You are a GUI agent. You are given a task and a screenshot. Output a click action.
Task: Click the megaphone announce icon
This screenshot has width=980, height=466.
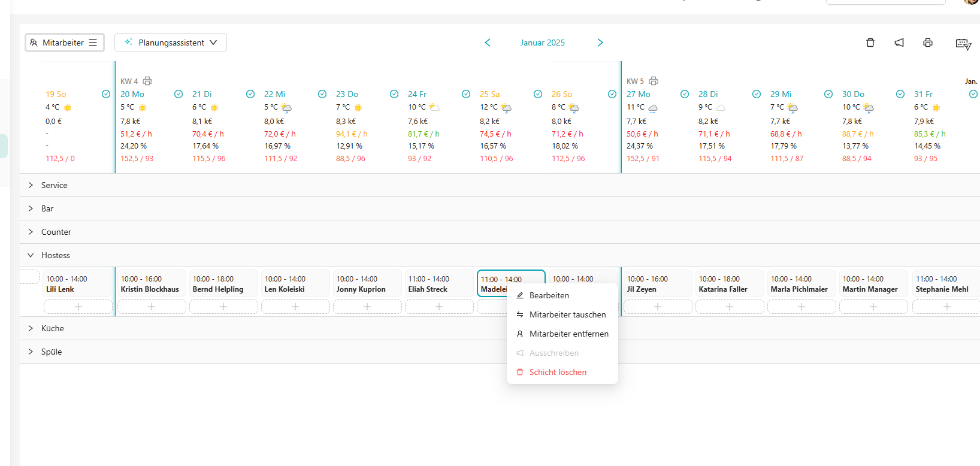899,43
